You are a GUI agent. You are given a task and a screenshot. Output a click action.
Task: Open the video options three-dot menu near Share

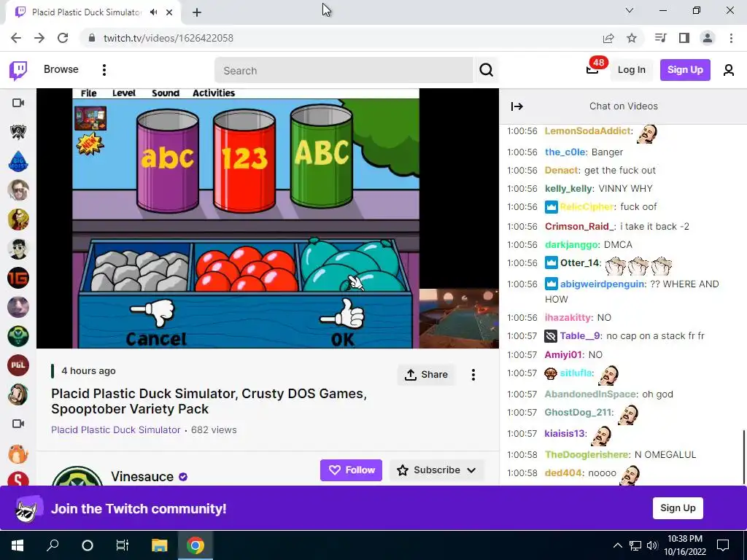pyautogui.click(x=473, y=375)
